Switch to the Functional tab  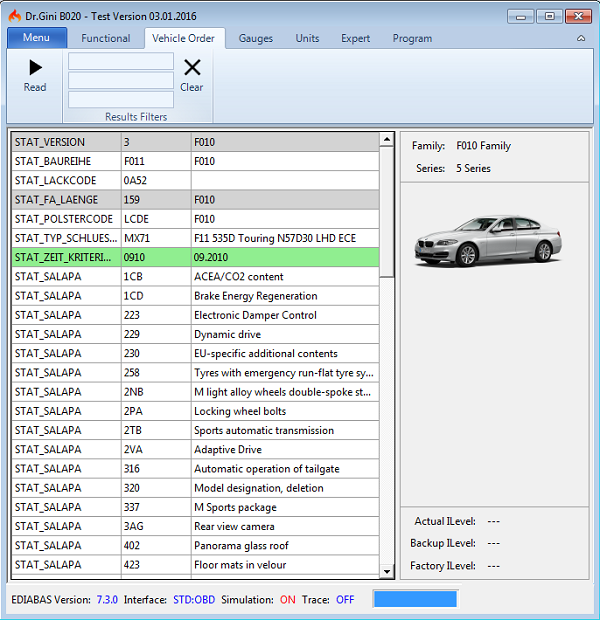tap(106, 39)
